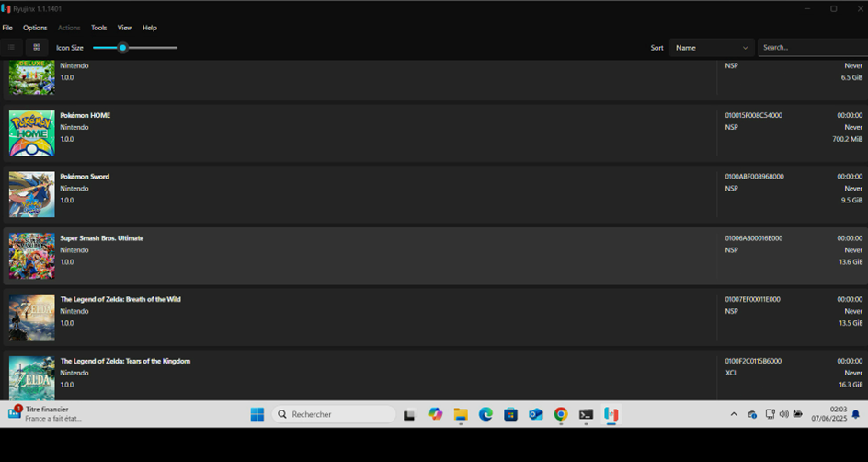The width and height of the screenshot is (868, 462).
Task: Click the Pokémon HOME title text
Action: 86,115
